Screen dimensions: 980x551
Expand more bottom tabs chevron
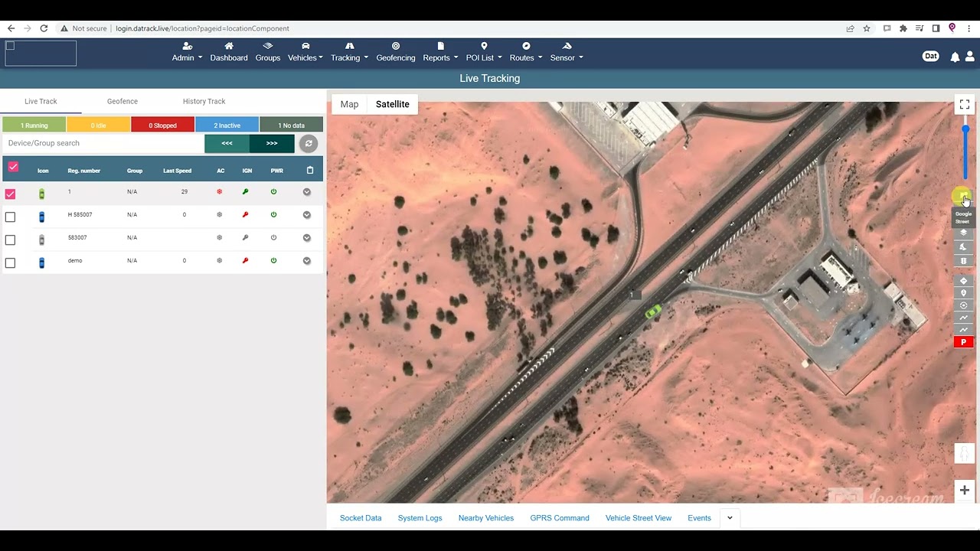[730, 518]
